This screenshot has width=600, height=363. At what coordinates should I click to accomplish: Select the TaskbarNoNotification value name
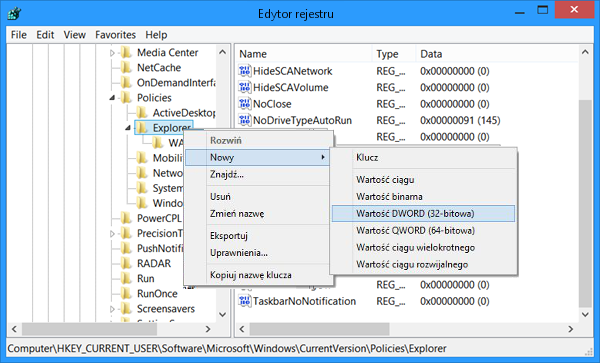pos(305,301)
